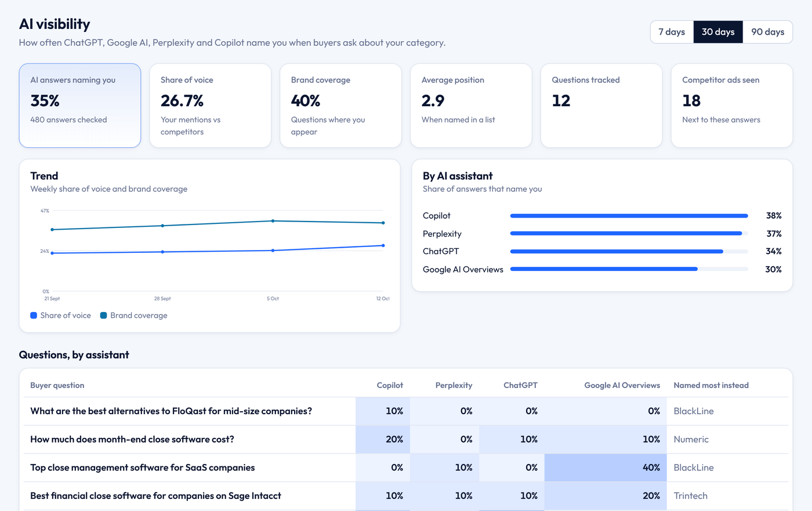
Task: Select the Questions tracked card
Action: tap(601, 106)
